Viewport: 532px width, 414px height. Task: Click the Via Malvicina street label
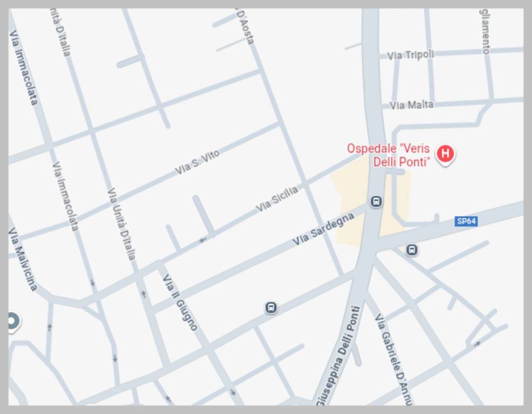pyautogui.click(x=23, y=260)
